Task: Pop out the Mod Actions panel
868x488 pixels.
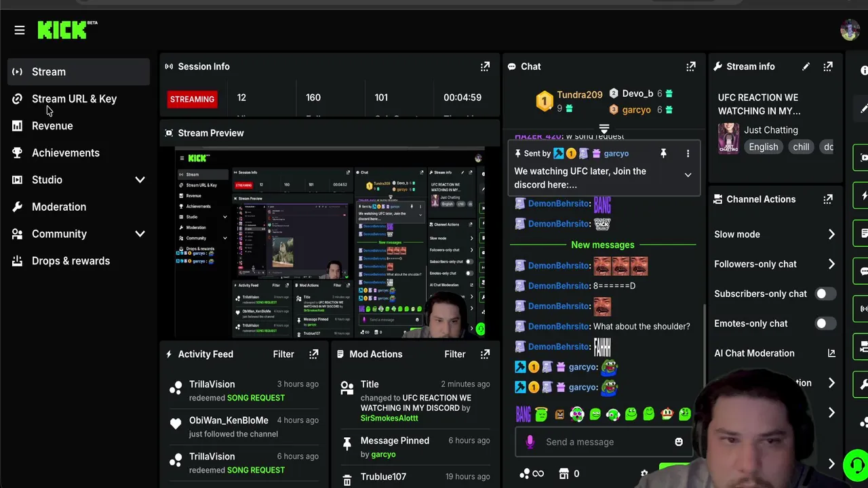Action: point(485,354)
